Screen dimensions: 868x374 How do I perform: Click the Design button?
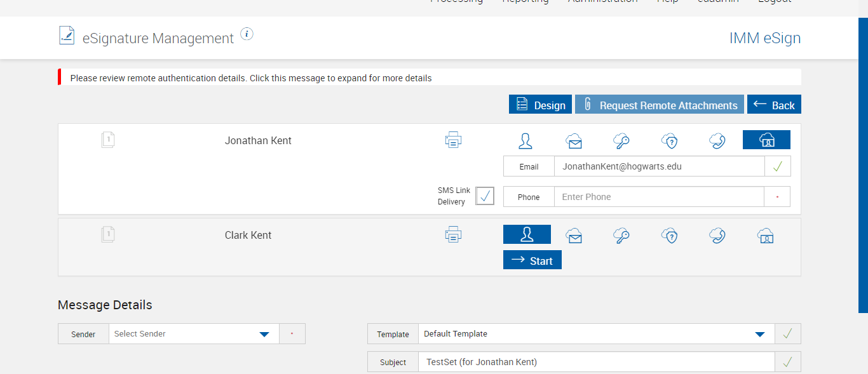coord(540,105)
